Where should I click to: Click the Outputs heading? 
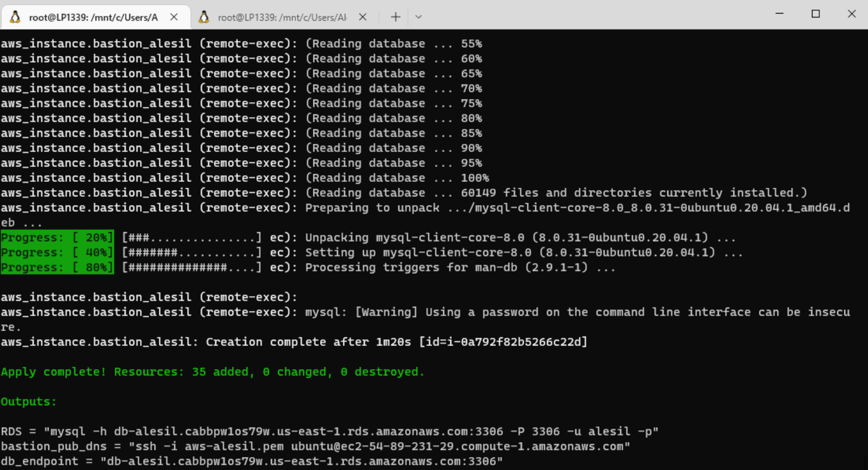point(28,401)
